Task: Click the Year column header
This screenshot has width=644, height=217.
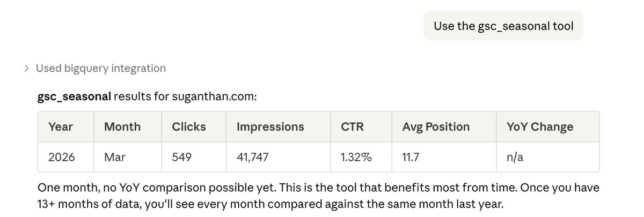Action: pos(61,127)
